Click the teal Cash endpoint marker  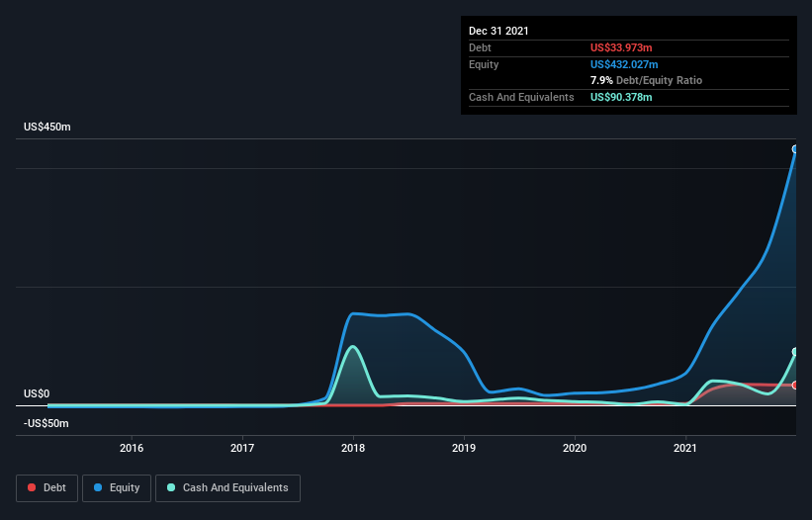795,352
